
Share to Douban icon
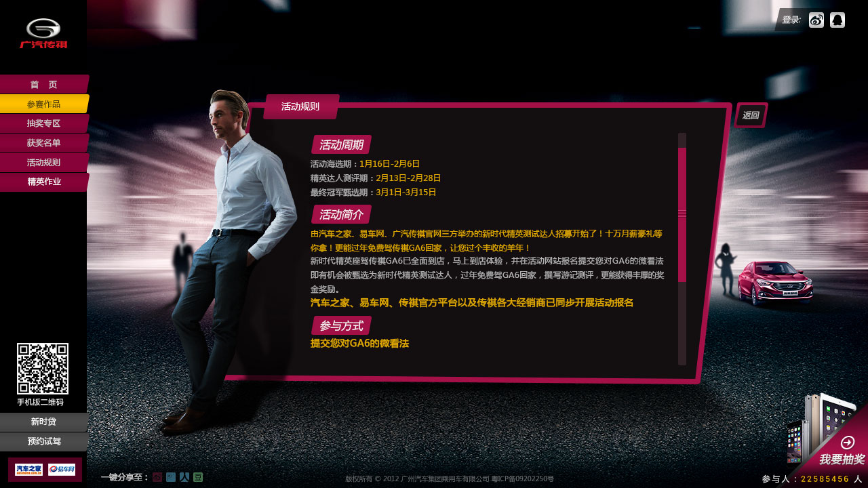[198, 477]
